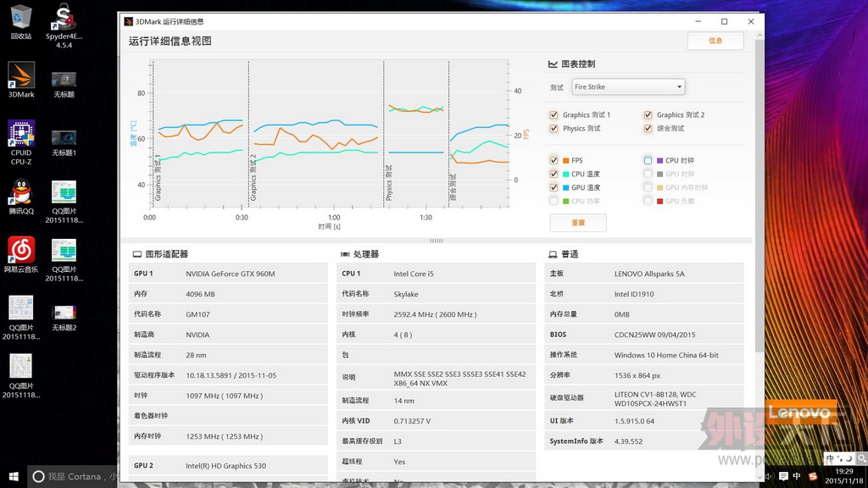The width and height of the screenshot is (868, 488).
Task: Uncheck 综合测试 checkbox
Action: coord(648,129)
